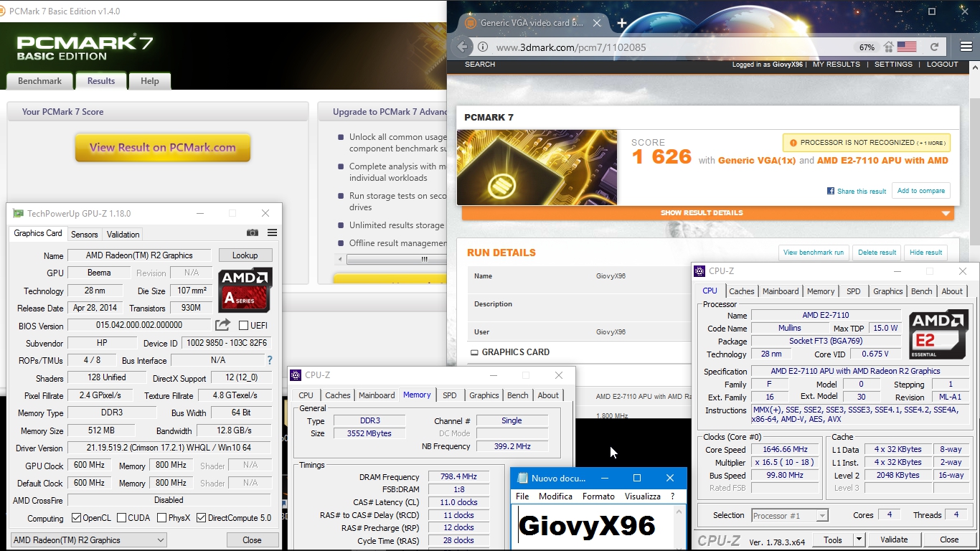This screenshot has height=551, width=980.
Task: Click the CPU-Z memory window title icon
Action: 296,375
